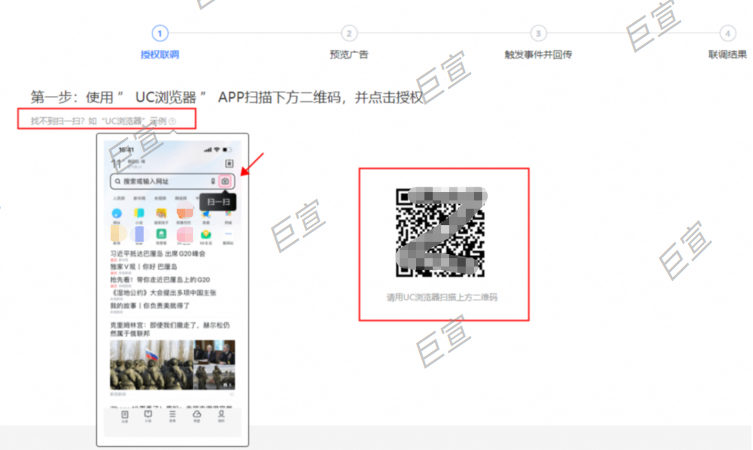Viewport: 753px width, 450px height.
Task: Click the square icon above the phone search bar
Action: point(229,163)
